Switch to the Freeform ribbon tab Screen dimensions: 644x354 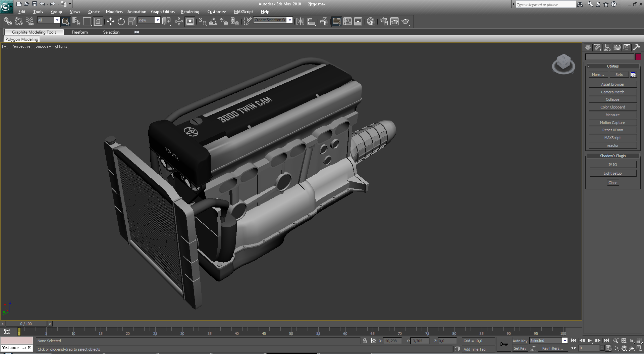click(x=79, y=32)
